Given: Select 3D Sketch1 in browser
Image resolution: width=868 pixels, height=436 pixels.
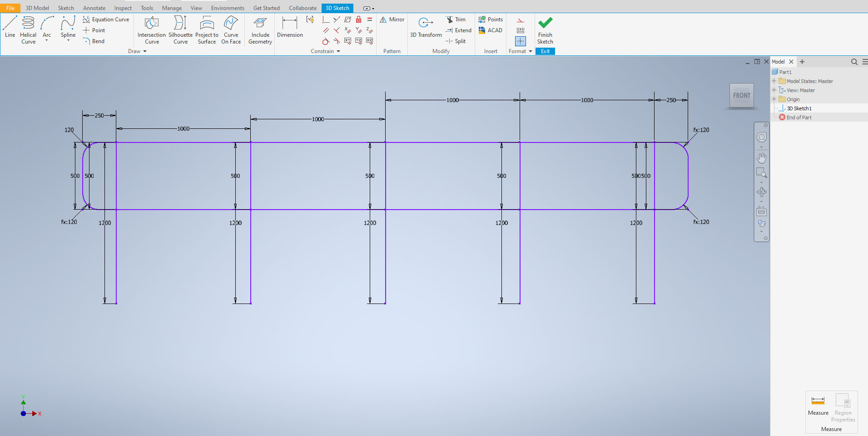Looking at the screenshot, I should 799,108.
